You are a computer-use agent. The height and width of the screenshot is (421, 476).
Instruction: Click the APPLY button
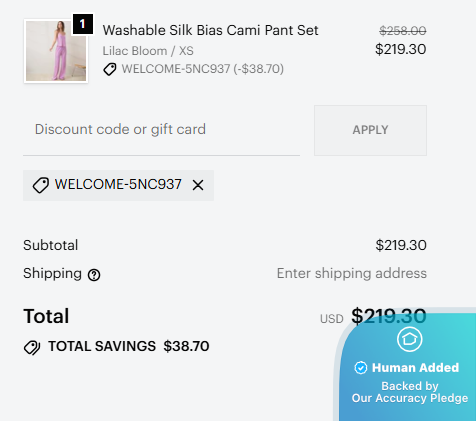coord(370,130)
